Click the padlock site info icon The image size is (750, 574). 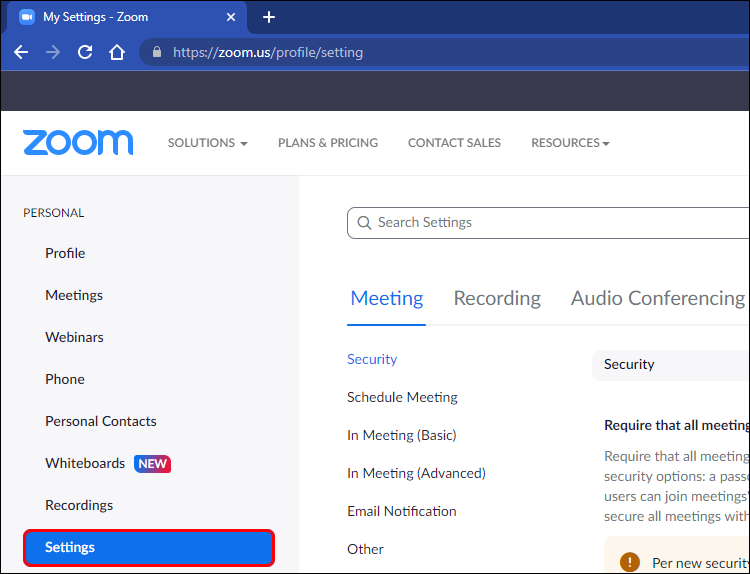click(156, 52)
